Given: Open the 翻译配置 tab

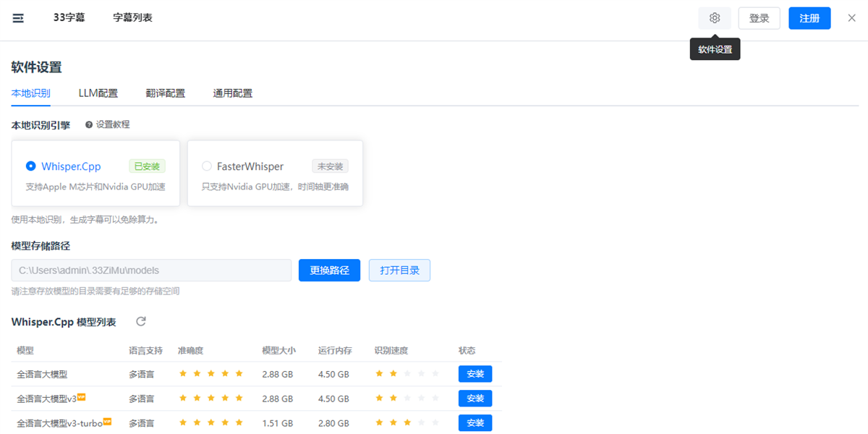Looking at the screenshot, I should pos(166,93).
